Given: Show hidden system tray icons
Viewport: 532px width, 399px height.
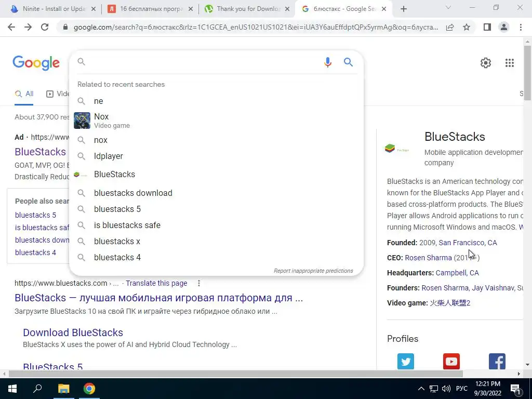Looking at the screenshot, I should 421,389.
